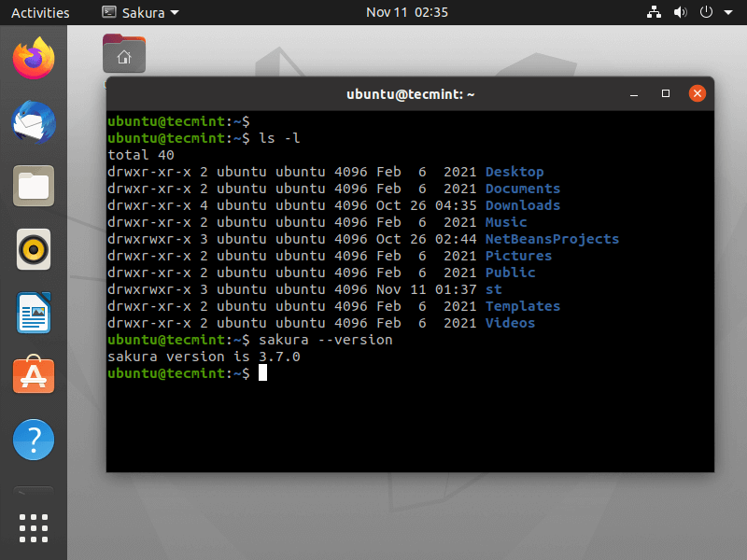747x560 pixels.
Task: Click the volume speaker icon
Action: click(680, 12)
